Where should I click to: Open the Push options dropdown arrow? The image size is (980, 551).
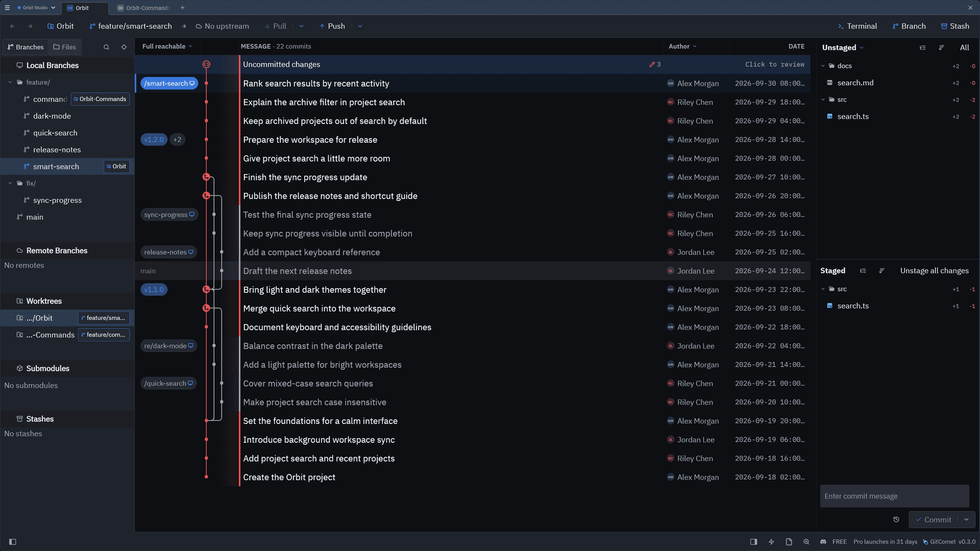tap(360, 26)
